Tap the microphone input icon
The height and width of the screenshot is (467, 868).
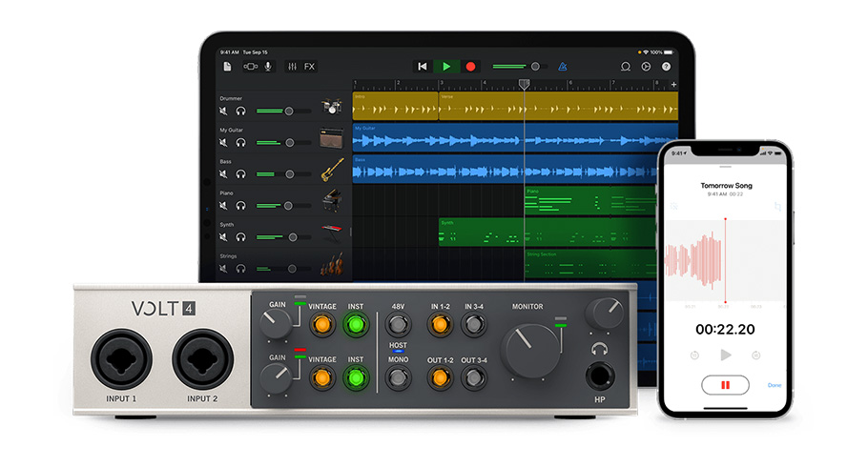click(x=268, y=67)
